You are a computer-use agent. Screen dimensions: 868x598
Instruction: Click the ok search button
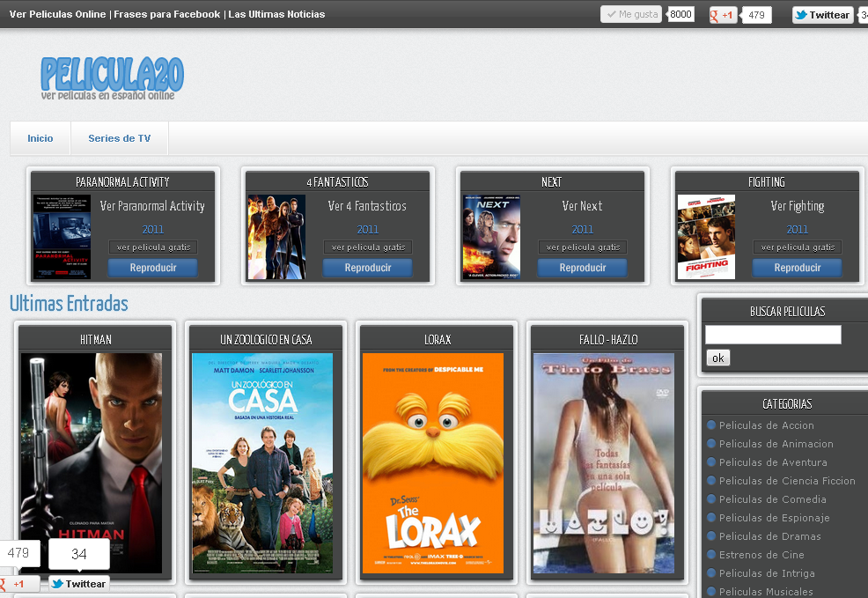(717, 358)
